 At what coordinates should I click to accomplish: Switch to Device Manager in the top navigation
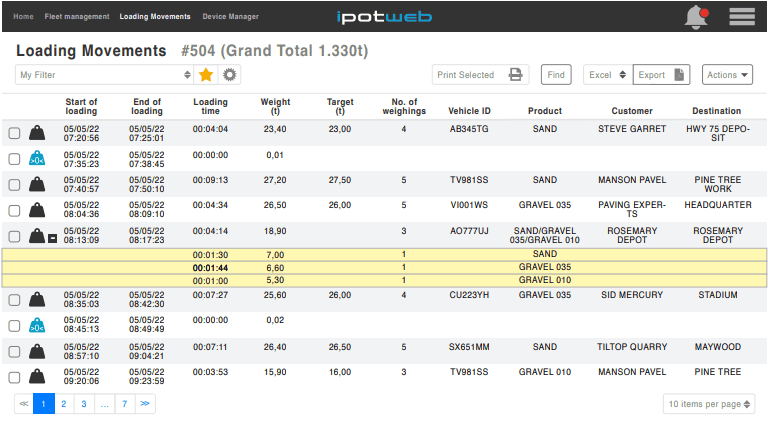230,17
